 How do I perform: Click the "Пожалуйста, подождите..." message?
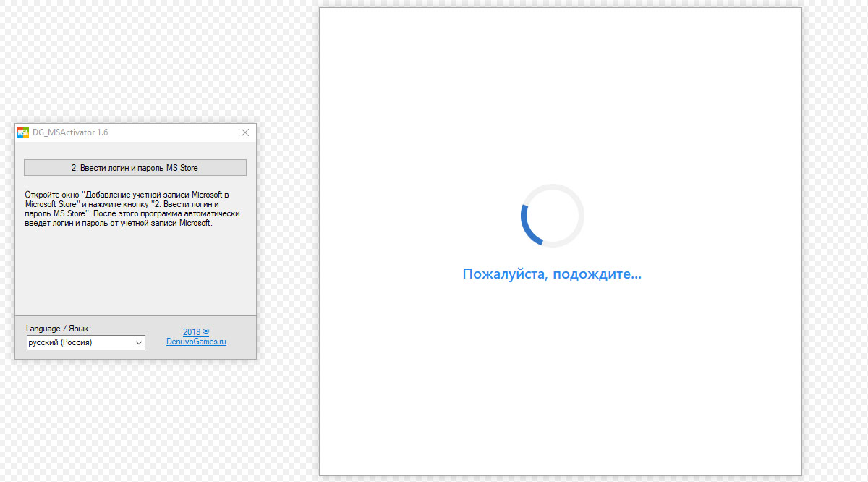click(x=551, y=274)
